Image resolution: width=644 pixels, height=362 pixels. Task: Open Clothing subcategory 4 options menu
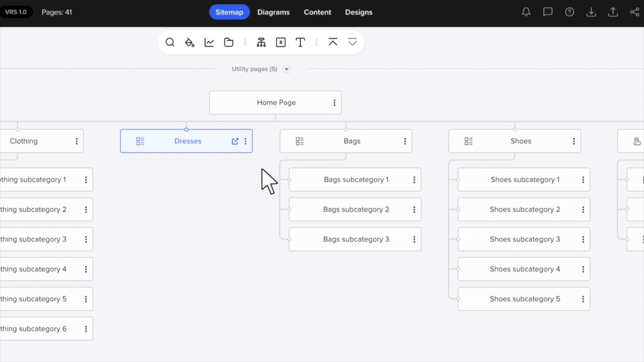click(x=86, y=269)
